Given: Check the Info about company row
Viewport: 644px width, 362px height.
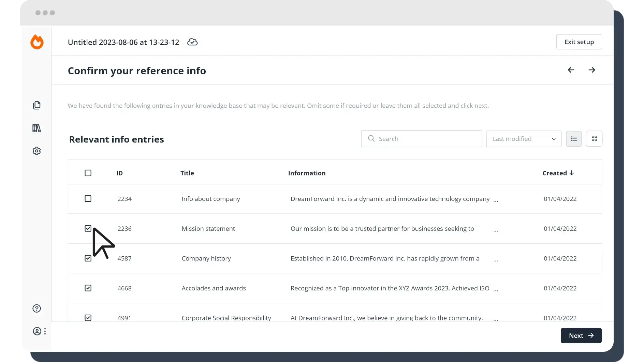Looking at the screenshot, I should pyautogui.click(x=88, y=199).
